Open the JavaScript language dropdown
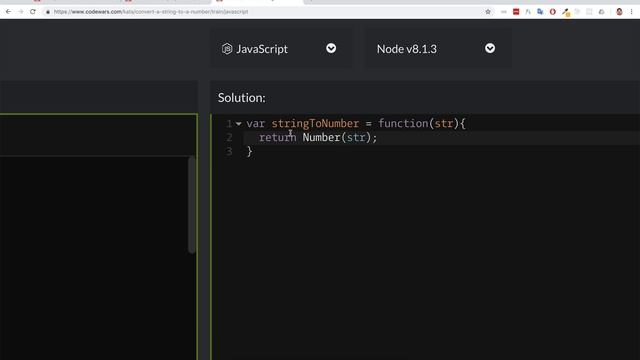Image resolution: width=640 pixels, height=360 pixels. point(331,49)
